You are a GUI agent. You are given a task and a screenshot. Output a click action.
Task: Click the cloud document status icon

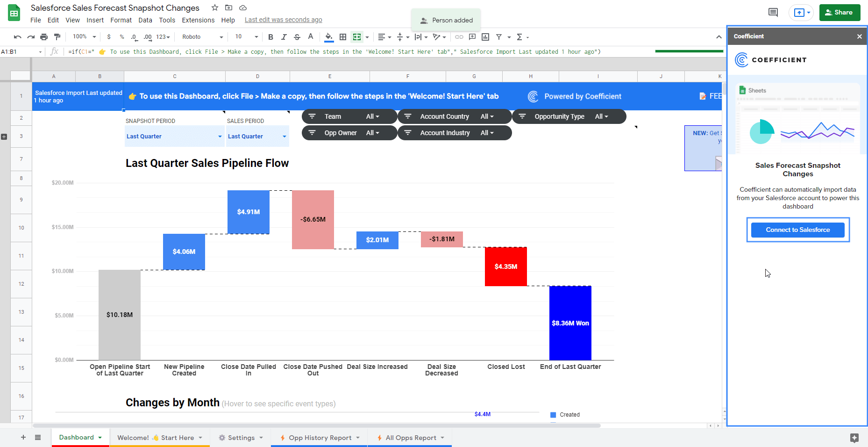coord(243,7)
